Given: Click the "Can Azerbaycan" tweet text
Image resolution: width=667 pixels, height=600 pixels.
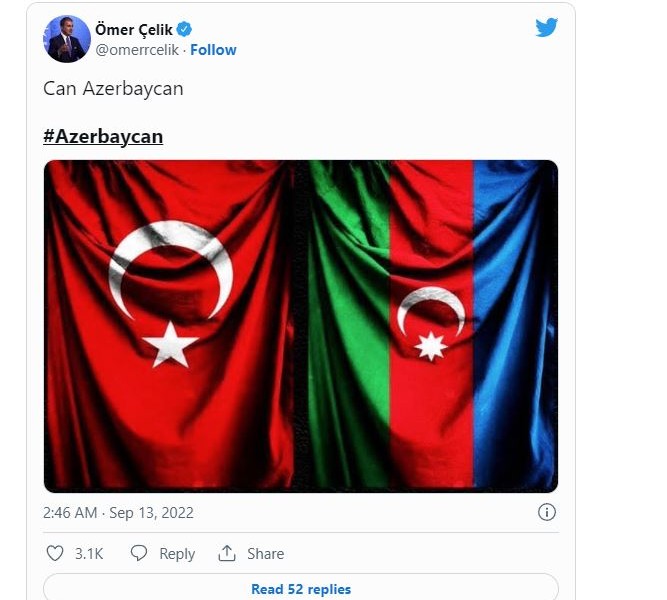Looking at the screenshot, I should [x=113, y=89].
